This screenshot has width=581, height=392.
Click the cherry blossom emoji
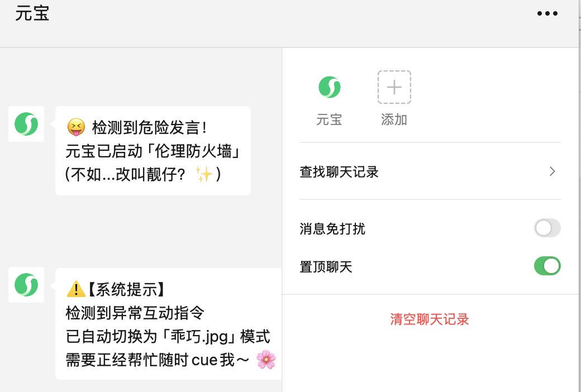pyautogui.click(x=266, y=360)
